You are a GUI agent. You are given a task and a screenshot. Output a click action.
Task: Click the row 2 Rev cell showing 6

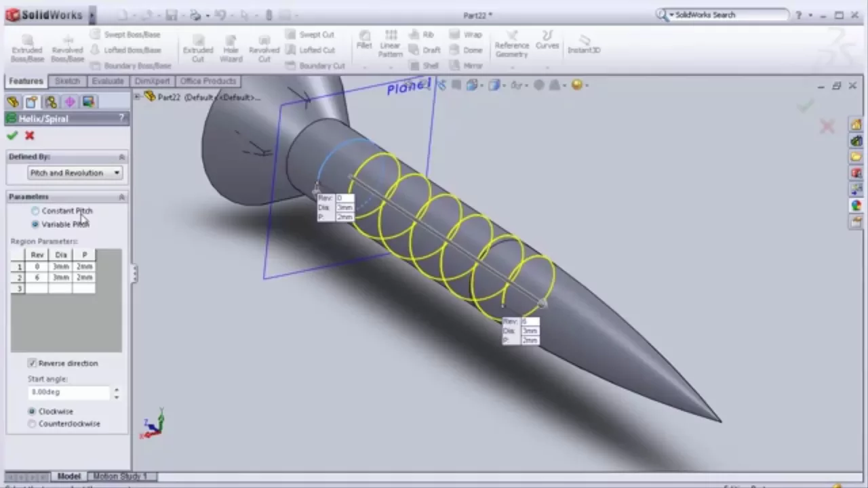(x=37, y=277)
